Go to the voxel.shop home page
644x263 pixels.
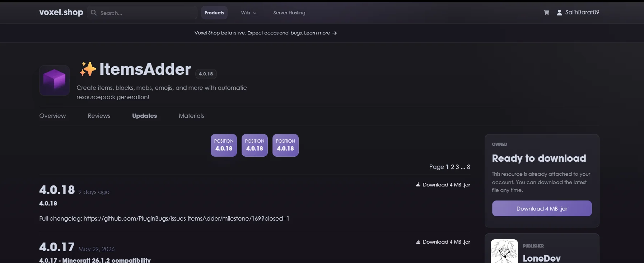(61, 12)
